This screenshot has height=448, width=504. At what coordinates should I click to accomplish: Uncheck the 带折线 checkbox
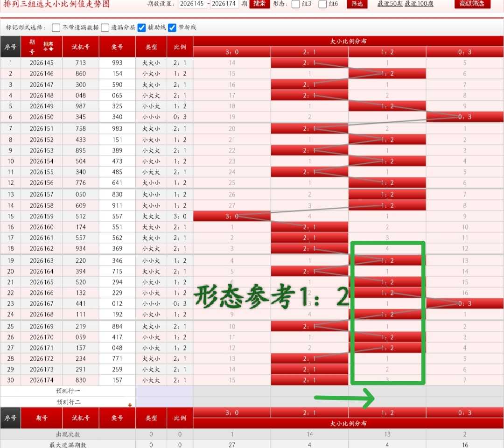(x=172, y=28)
